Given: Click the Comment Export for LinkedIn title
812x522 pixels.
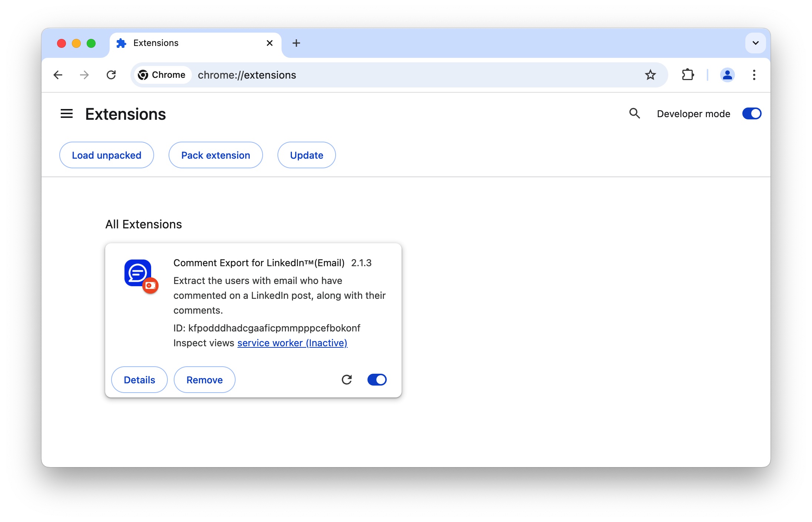Looking at the screenshot, I should point(259,263).
